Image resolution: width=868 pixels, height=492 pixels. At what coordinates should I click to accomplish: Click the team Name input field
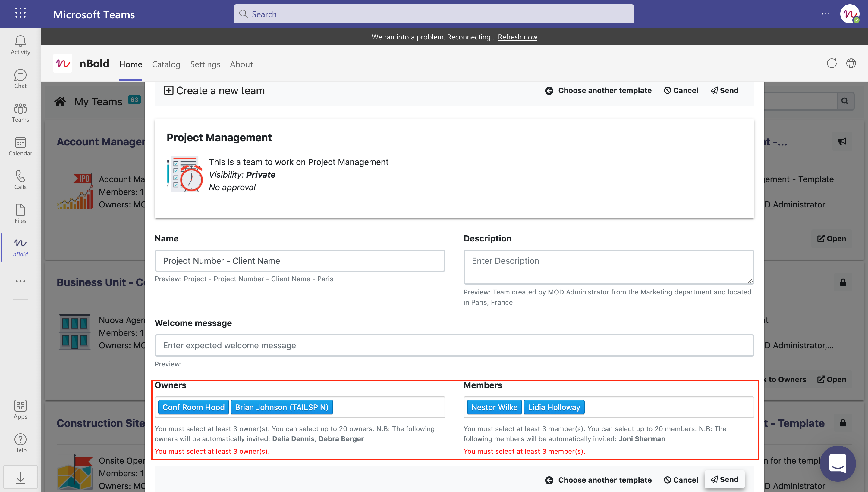point(300,261)
